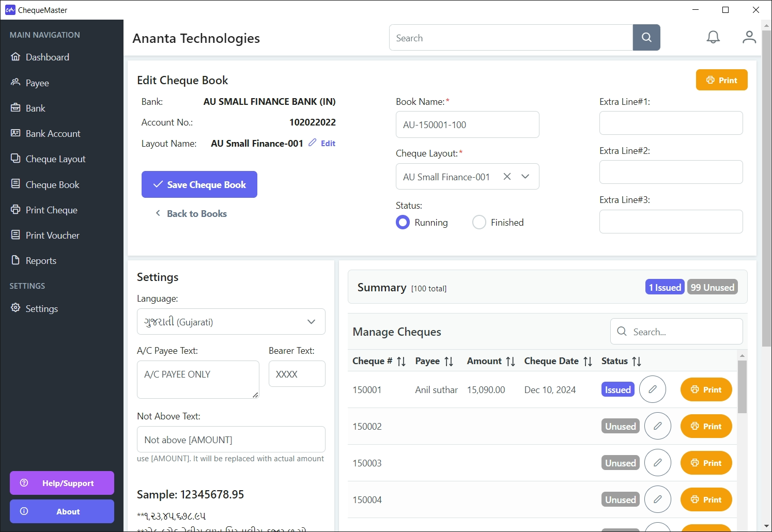Screen dimensions: 772x532
Task: Click the Bearer Text field
Action: (x=297, y=374)
